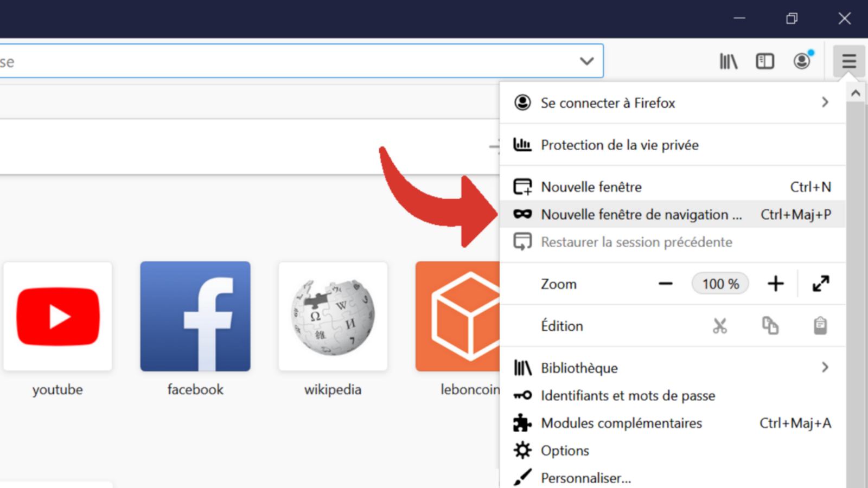Click the fullscreen zoom expand icon
The height and width of the screenshot is (488, 868).
coord(821,283)
